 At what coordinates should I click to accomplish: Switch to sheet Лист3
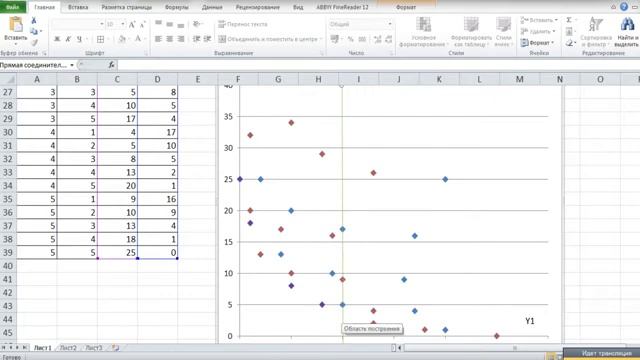click(93, 348)
